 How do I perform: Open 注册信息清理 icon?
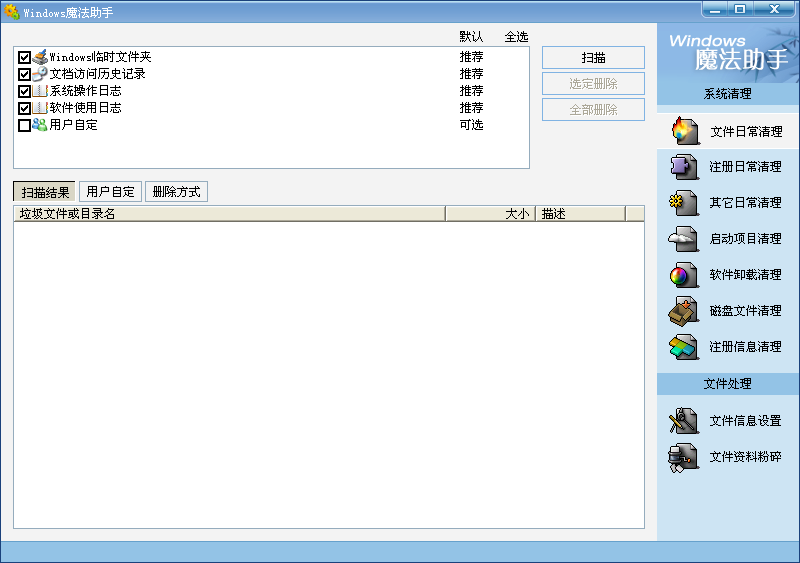[684, 347]
